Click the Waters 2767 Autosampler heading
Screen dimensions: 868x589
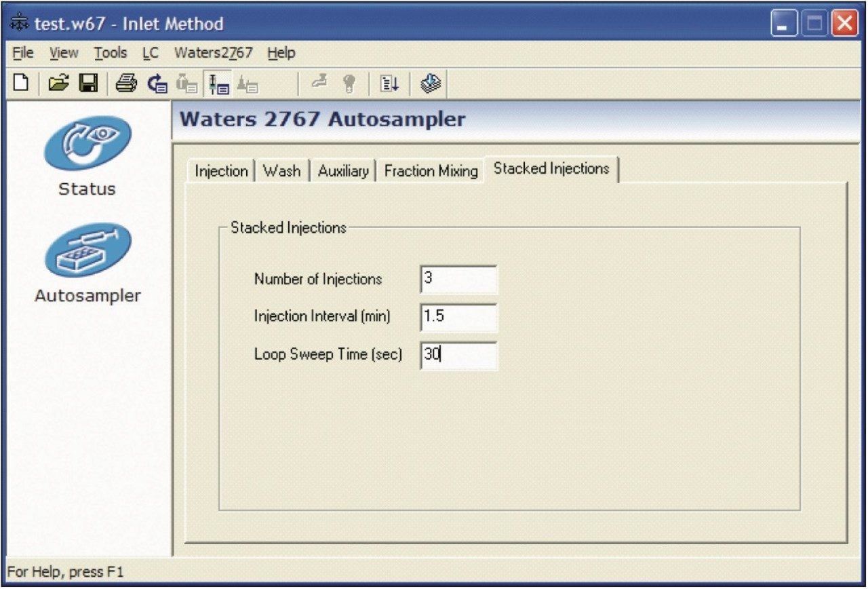(x=323, y=119)
